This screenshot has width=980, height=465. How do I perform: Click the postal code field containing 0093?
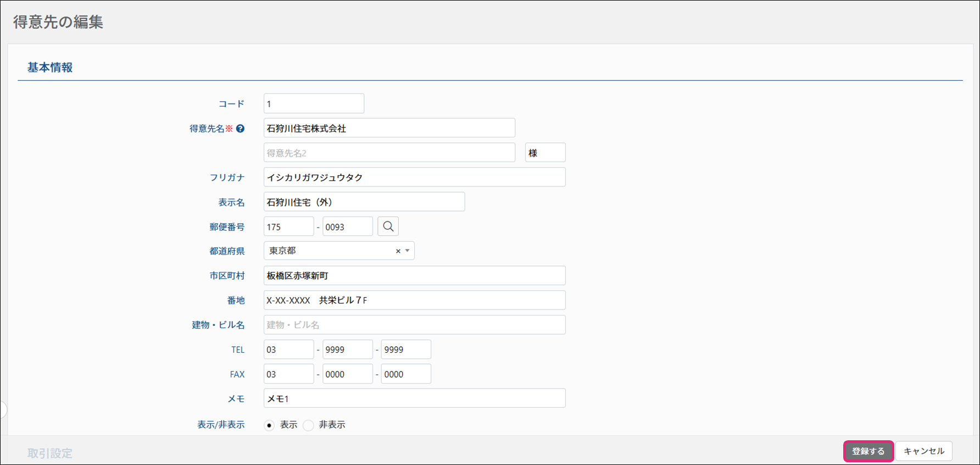pos(347,226)
